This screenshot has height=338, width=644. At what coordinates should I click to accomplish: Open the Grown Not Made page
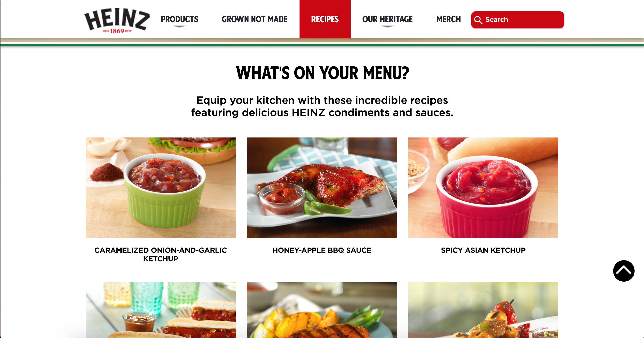click(x=255, y=19)
